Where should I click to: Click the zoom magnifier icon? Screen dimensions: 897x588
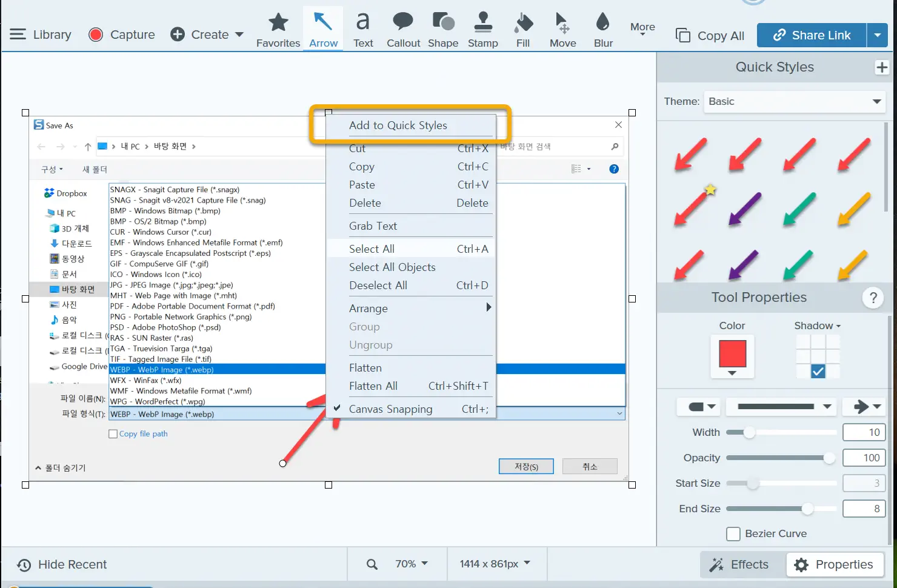pos(372,564)
